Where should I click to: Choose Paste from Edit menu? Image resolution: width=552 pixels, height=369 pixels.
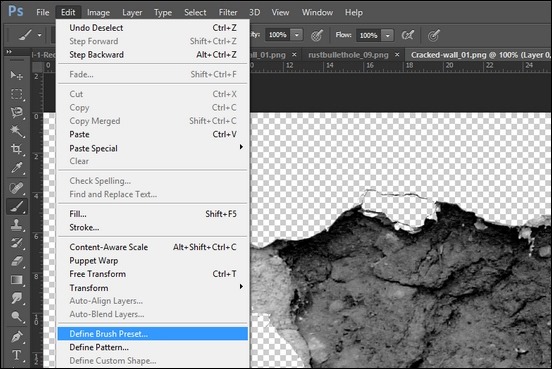[x=153, y=134]
